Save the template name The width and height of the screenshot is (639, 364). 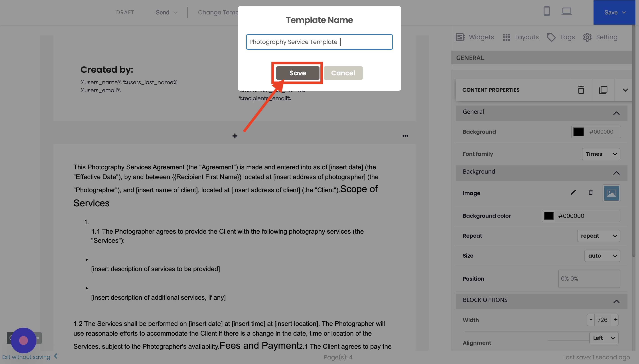pos(298,73)
